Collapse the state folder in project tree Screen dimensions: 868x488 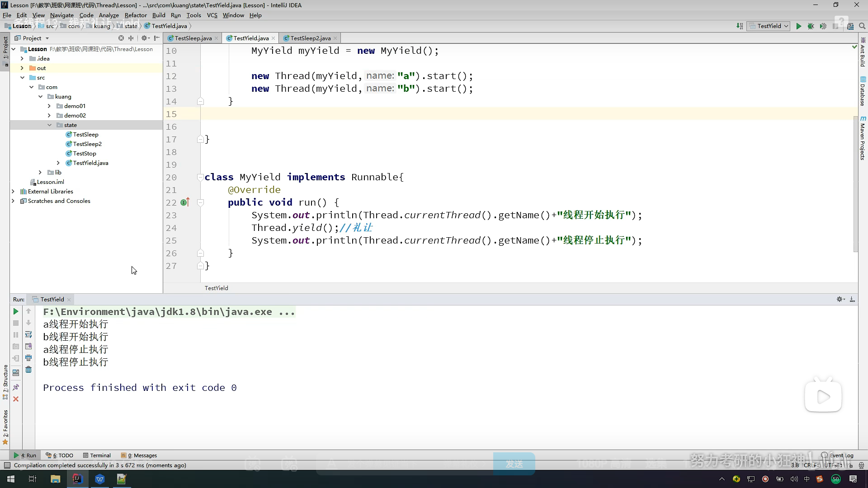(49, 125)
